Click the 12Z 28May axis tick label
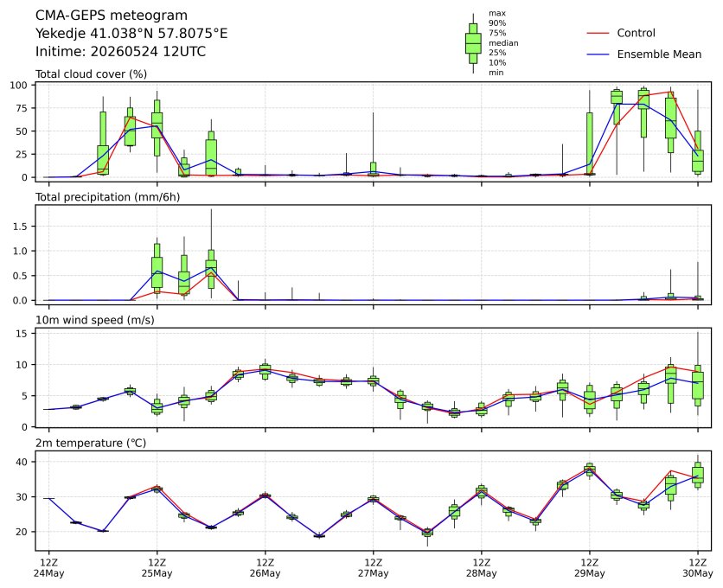 482,568
